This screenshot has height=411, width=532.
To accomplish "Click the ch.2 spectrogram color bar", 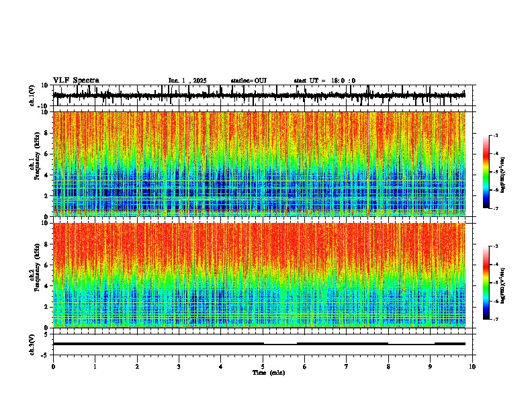I will point(486,283).
